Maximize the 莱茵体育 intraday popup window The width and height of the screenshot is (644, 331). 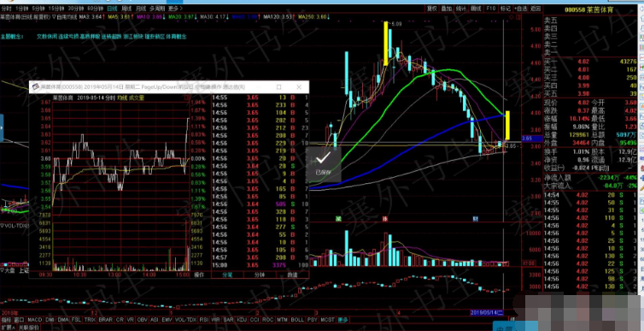click(279, 87)
